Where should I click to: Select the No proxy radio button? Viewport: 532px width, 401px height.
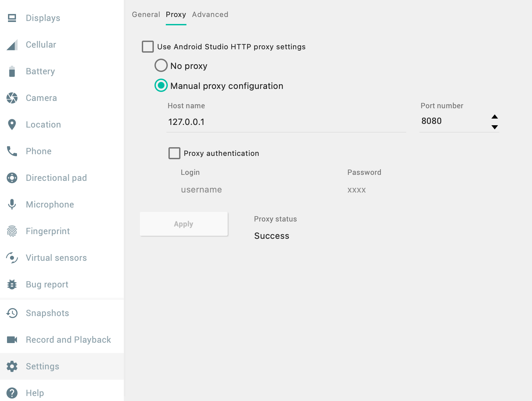[x=161, y=65]
